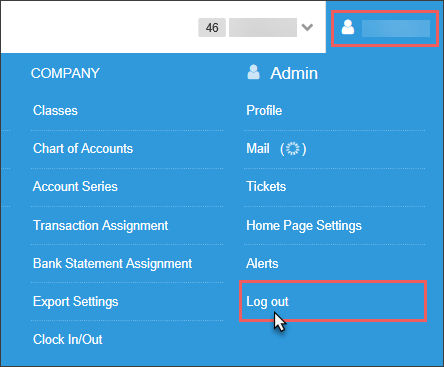Click the 46 company number badge

[x=212, y=27]
